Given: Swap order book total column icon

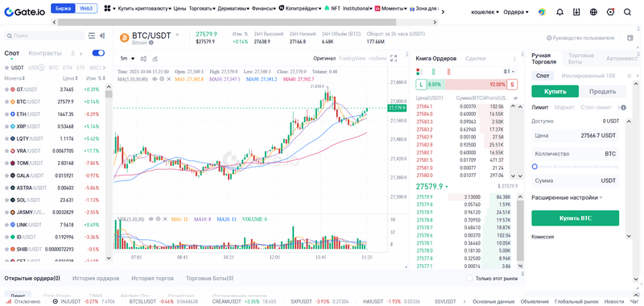Looking at the screenshot, I should pos(515,98).
